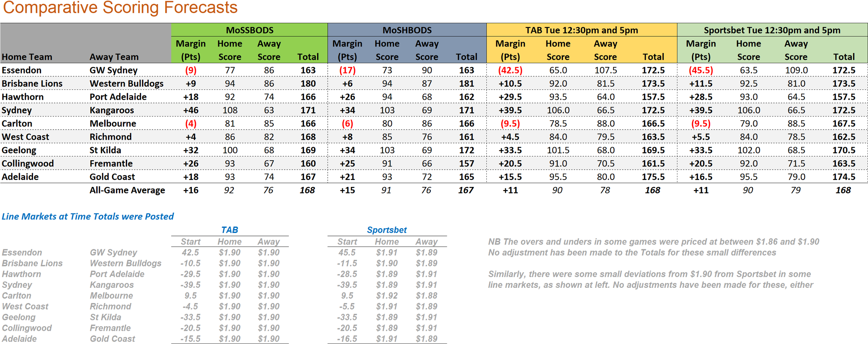The height and width of the screenshot is (344, 868).
Task: Click Sydney MoSSBODS margin +46
Action: [x=191, y=110]
